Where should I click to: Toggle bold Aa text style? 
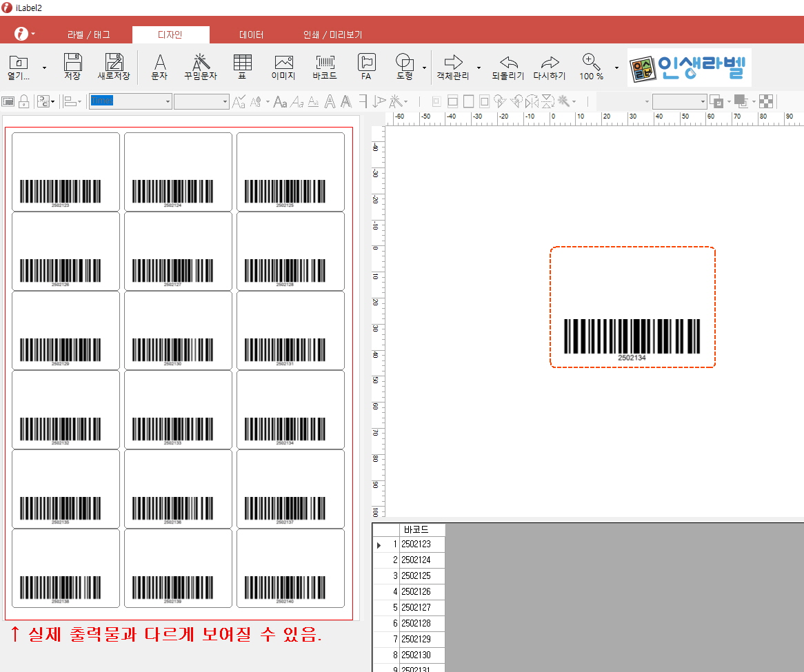point(281,101)
